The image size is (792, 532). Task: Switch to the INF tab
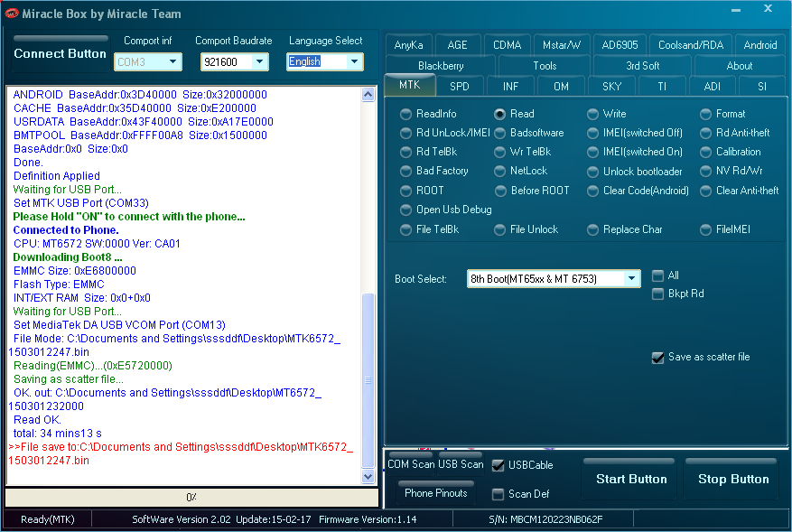point(510,87)
